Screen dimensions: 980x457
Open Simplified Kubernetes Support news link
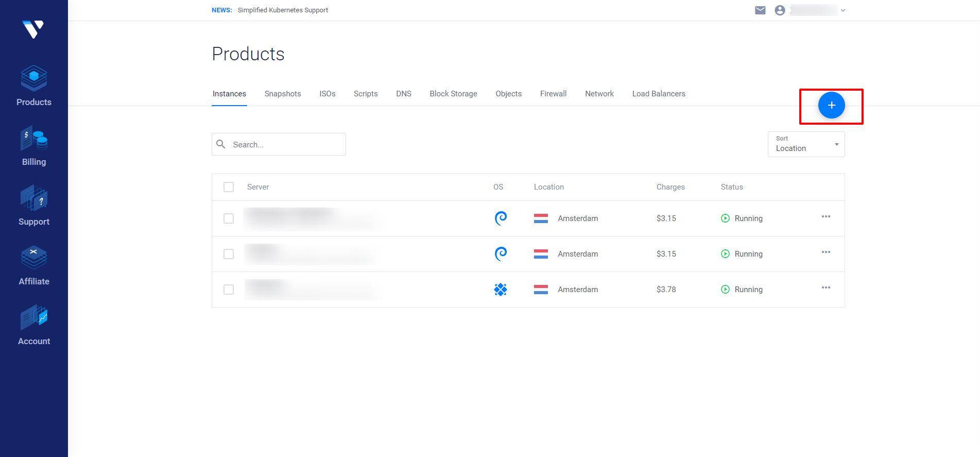pyautogui.click(x=283, y=10)
